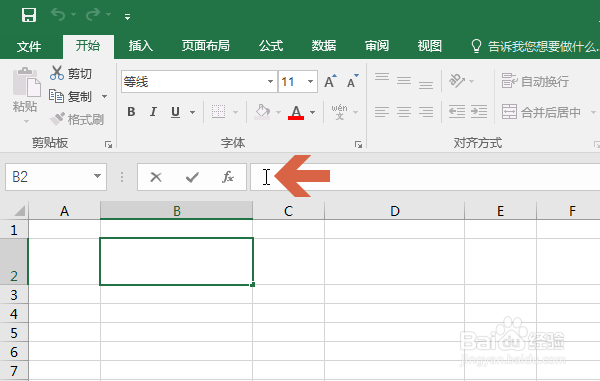600x381 pixels.
Task: Open the Undo history dropdown arrow
Action: pyautogui.click(x=73, y=15)
